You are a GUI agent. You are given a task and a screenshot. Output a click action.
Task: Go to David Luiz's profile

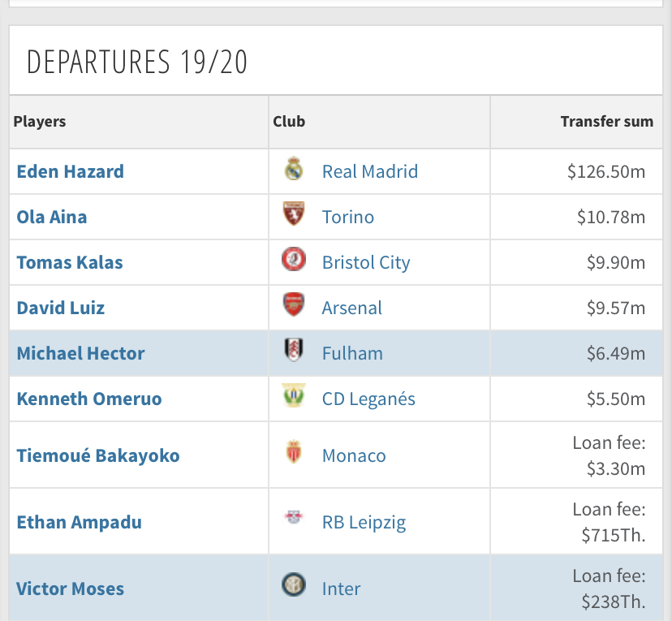click(x=61, y=308)
